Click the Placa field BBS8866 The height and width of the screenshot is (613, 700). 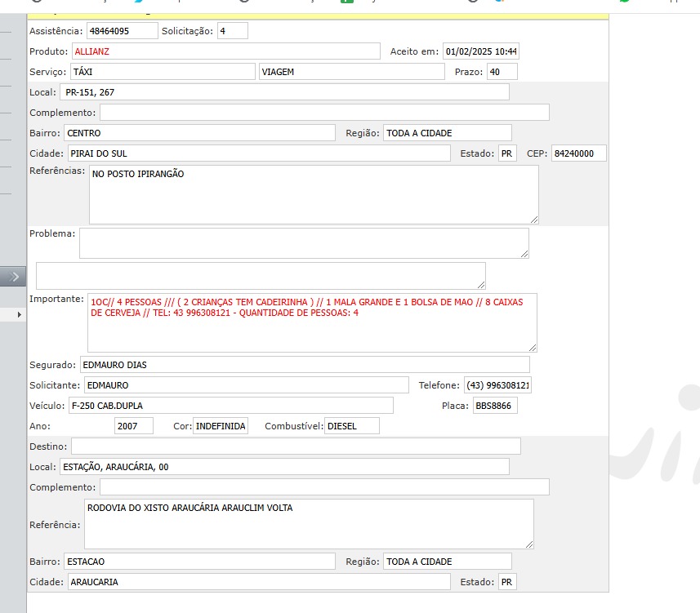pyautogui.click(x=495, y=406)
